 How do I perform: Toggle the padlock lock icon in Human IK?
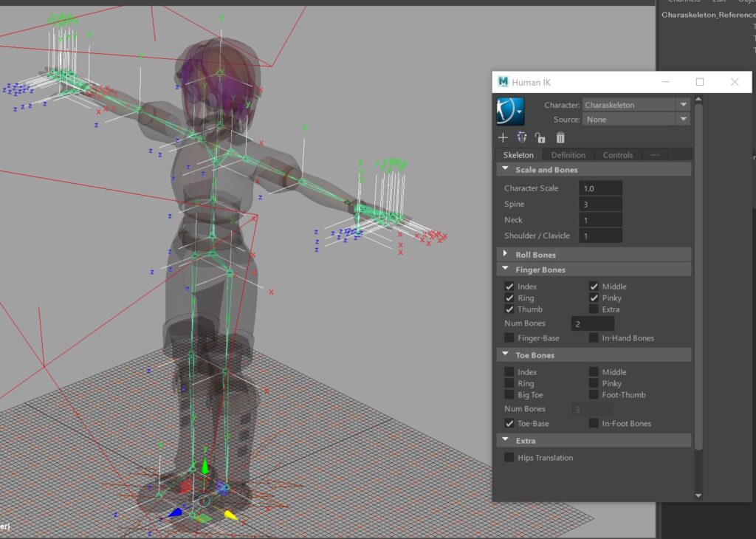coord(540,138)
